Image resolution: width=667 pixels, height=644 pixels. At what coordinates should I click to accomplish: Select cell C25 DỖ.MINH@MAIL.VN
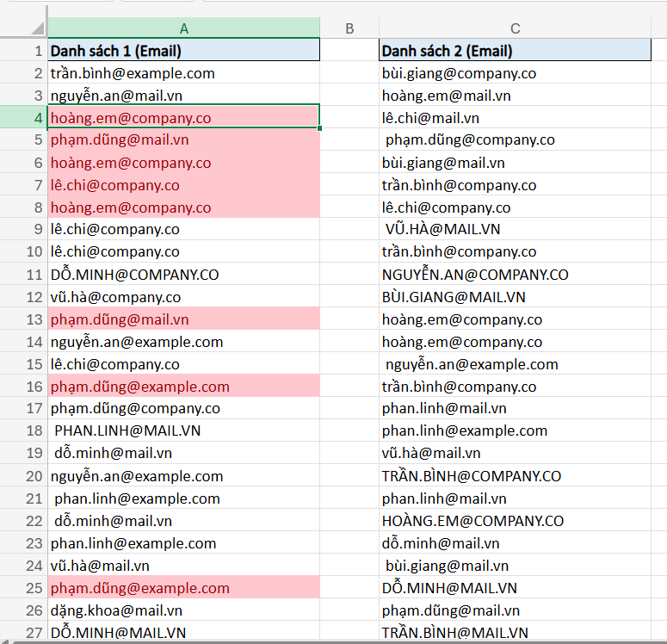[515, 588]
